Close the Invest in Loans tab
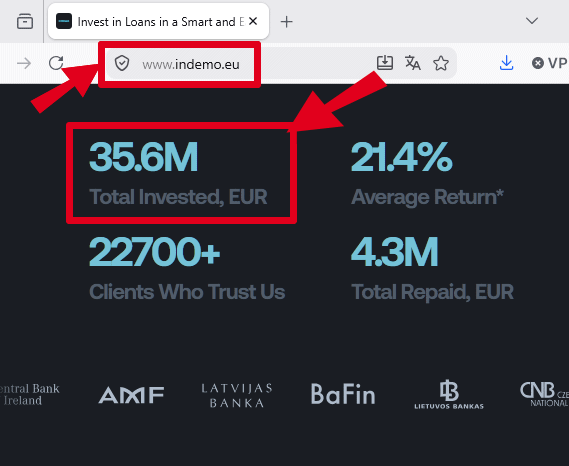Viewport: 569px width, 466px height. click(x=253, y=21)
